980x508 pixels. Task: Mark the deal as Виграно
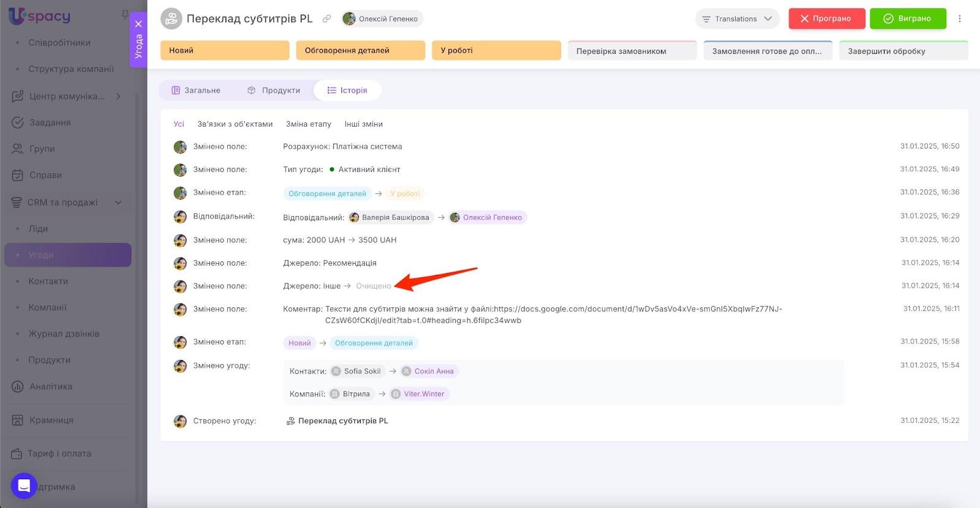[x=907, y=19]
